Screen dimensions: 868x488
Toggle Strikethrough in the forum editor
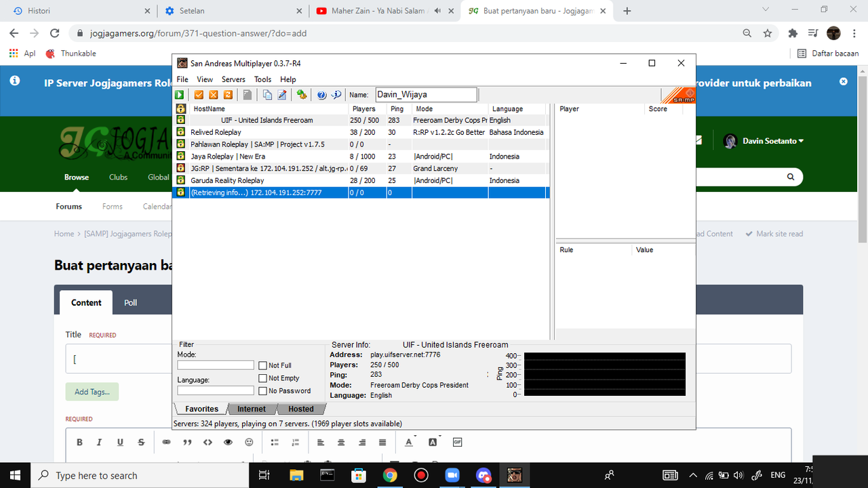pyautogui.click(x=141, y=442)
